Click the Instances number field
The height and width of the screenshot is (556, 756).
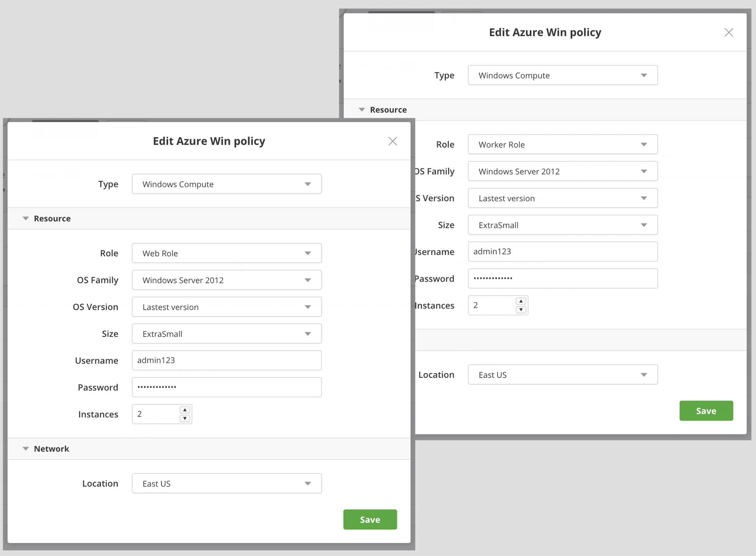click(x=154, y=414)
